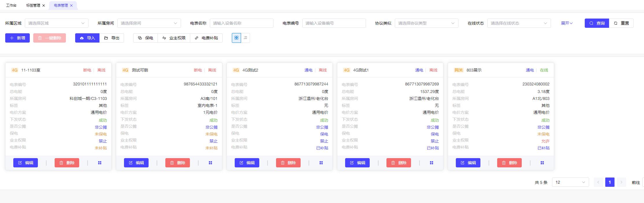Click the 共 5 条 total count
644x203 pixels.
point(541,182)
